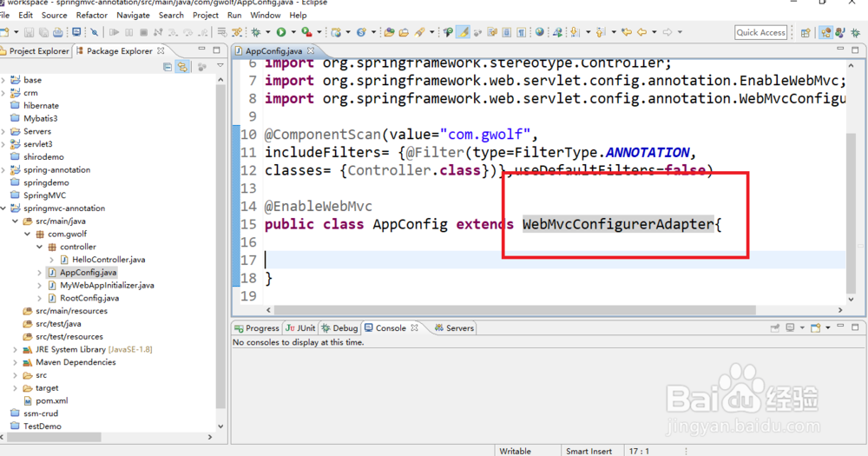868x456 pixels.
Task: Click the Step Into icon
Action: point(174,32)
